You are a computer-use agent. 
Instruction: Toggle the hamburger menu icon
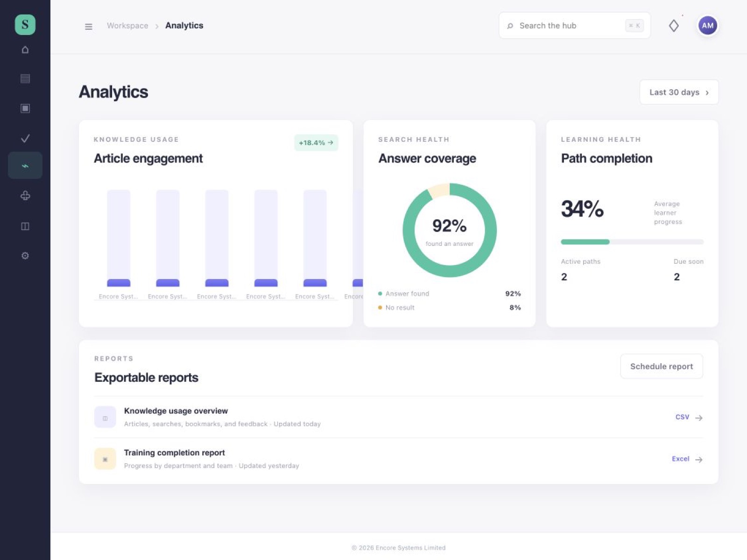coord(89,27)
